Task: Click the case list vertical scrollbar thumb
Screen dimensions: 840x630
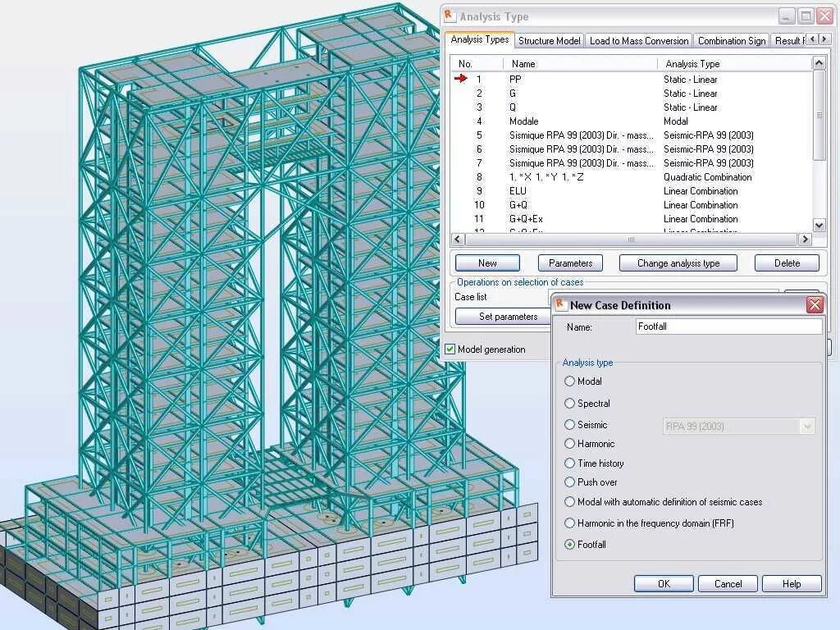Action: [x=819, y=115]
